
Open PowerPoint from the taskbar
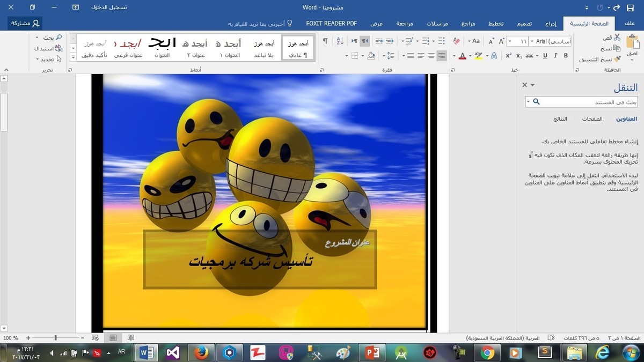click(372, 352)
